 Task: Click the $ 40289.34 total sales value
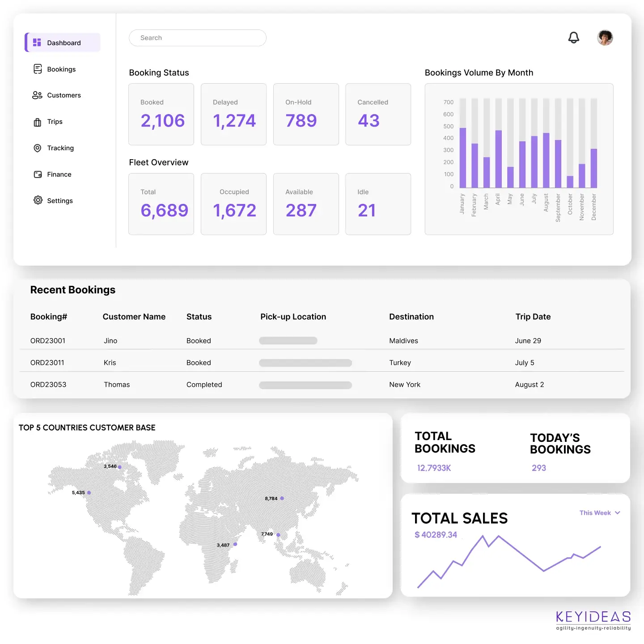436,534
